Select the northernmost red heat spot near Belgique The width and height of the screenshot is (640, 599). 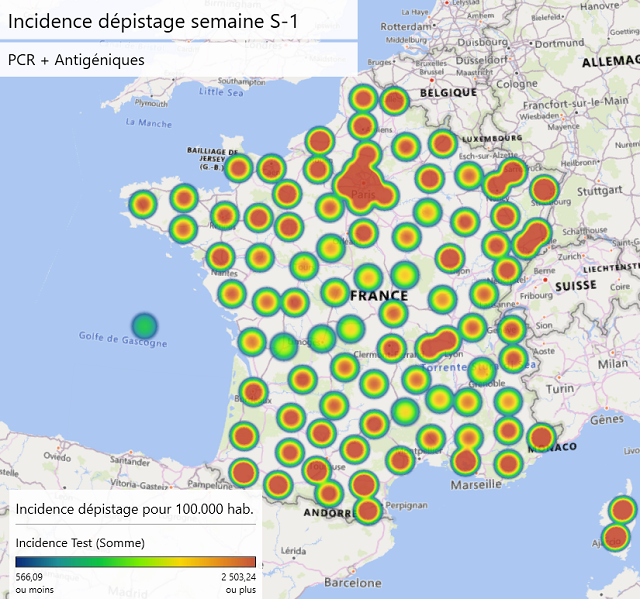pyautogui.click(x=395, y=101)
